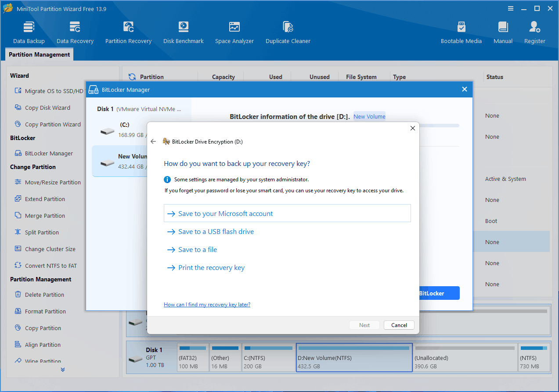The image size is (559, 392).
Task: Sort by Capacity column header
Action: pos(223,77)
